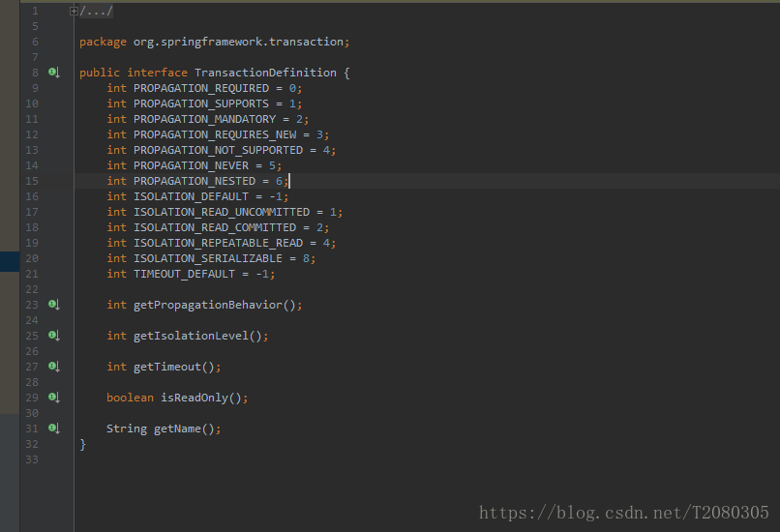Image resolution: width=780 pixels, height=532 pixels.
Task: Click the PROPAGATION_REQUIRES_NEW constant
Action: click(x=215, y=134)
